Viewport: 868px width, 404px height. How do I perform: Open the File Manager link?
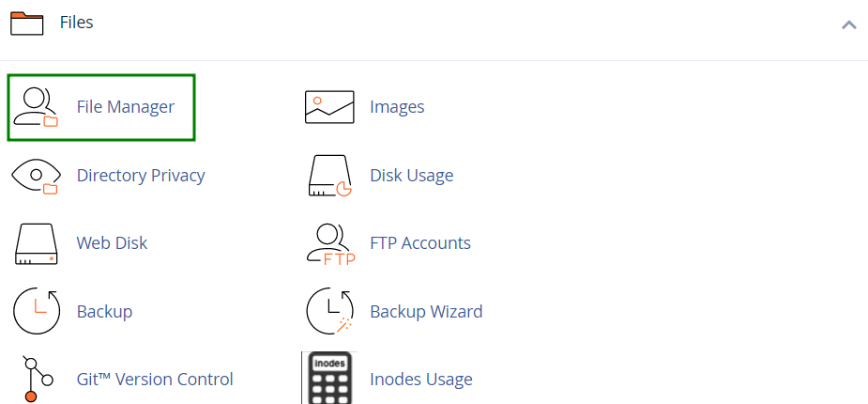coord(126,107)
